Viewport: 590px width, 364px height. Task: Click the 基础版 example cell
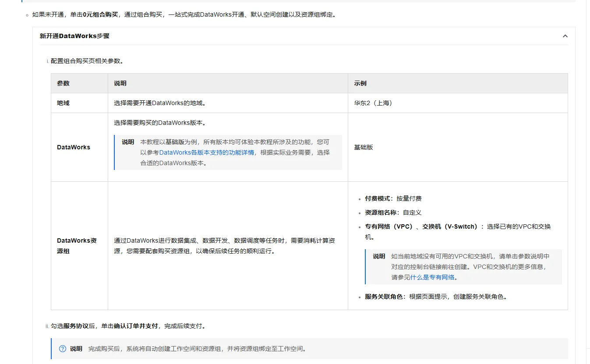458,147
